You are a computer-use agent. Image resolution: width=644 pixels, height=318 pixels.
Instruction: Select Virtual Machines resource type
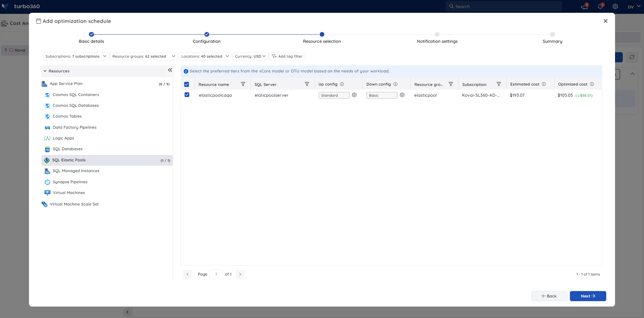click(107, 193)
